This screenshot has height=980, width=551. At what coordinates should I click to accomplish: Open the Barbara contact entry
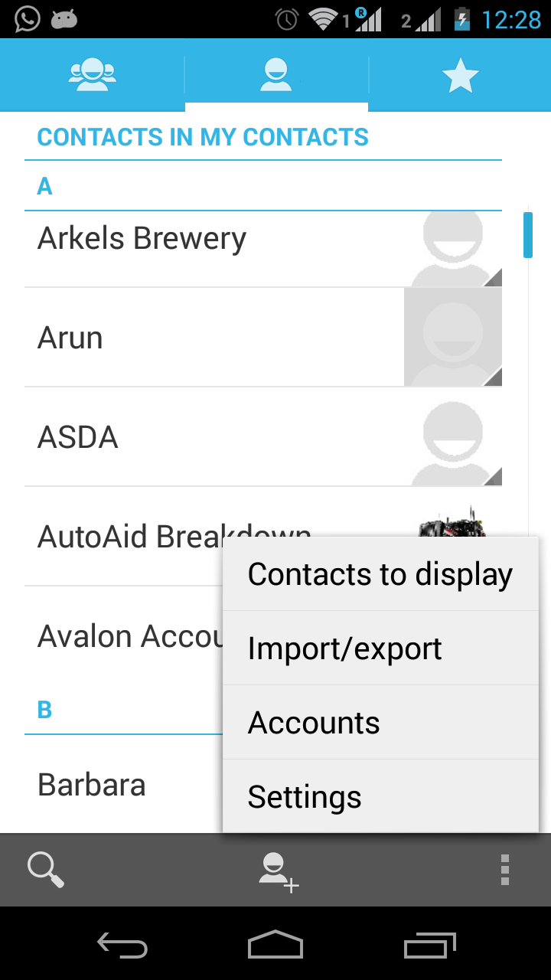coord(92,785)
